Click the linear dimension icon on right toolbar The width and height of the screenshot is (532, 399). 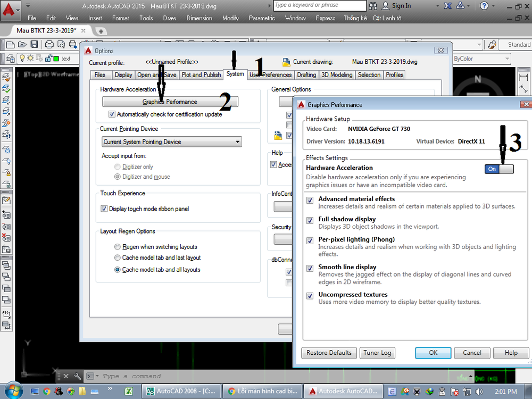(523, 77)
